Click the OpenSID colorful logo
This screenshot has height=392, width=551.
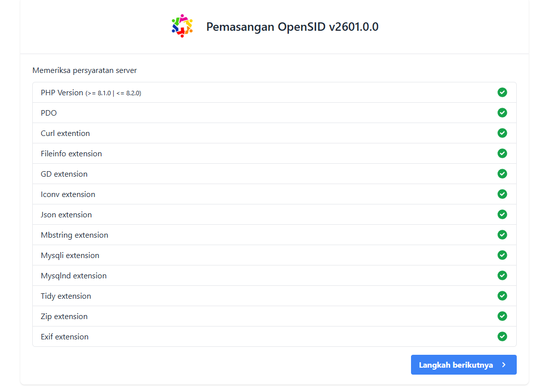coord(182,26)
